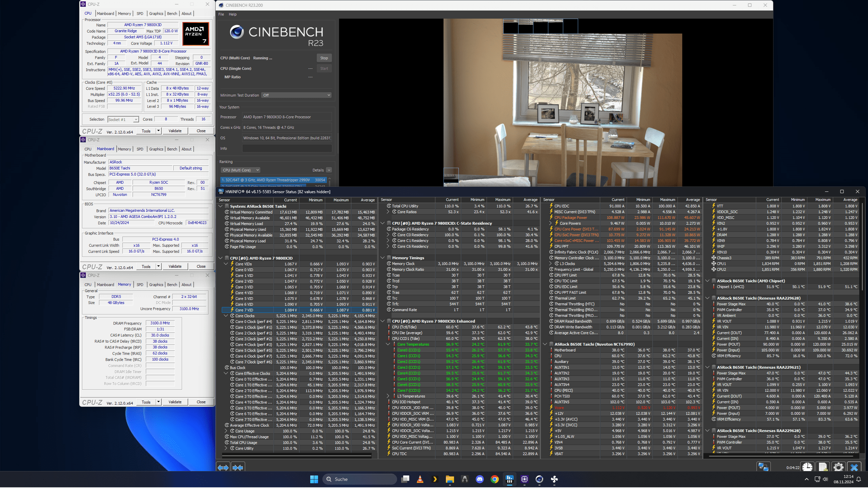This screenshot has height=488, width=868.
Task: Open Cinebench File menu
Action: point(221,14)
